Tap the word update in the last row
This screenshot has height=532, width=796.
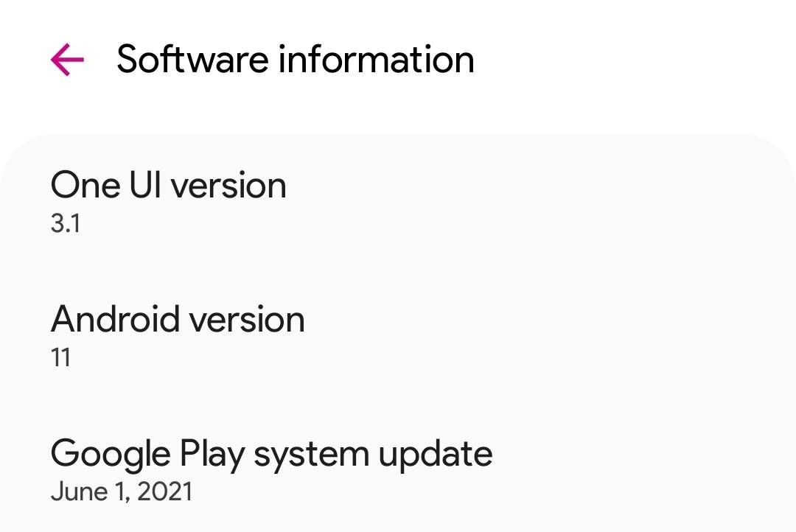(435, 455)
